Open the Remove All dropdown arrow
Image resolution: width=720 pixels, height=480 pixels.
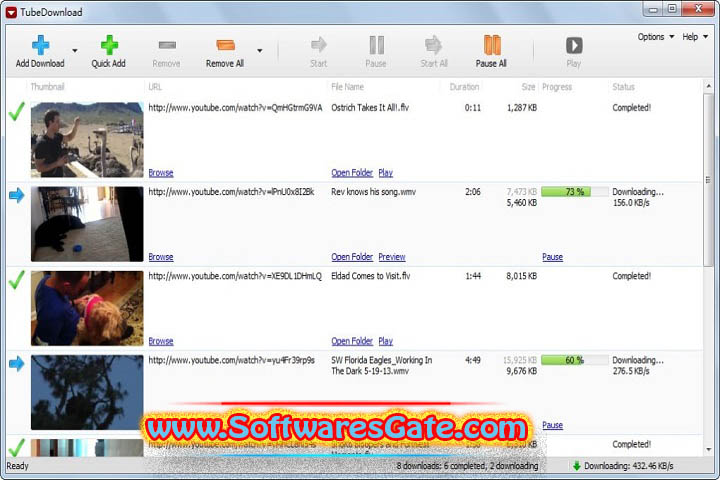259,51
